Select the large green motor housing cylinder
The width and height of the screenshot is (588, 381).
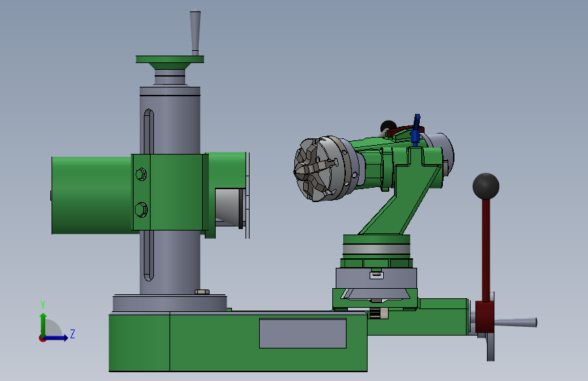click(92, 195)
